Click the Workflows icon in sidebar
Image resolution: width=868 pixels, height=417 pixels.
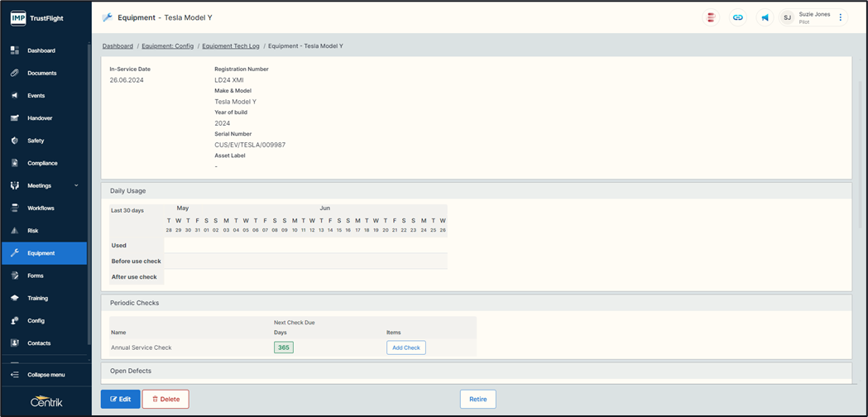[x=15, y=208]
